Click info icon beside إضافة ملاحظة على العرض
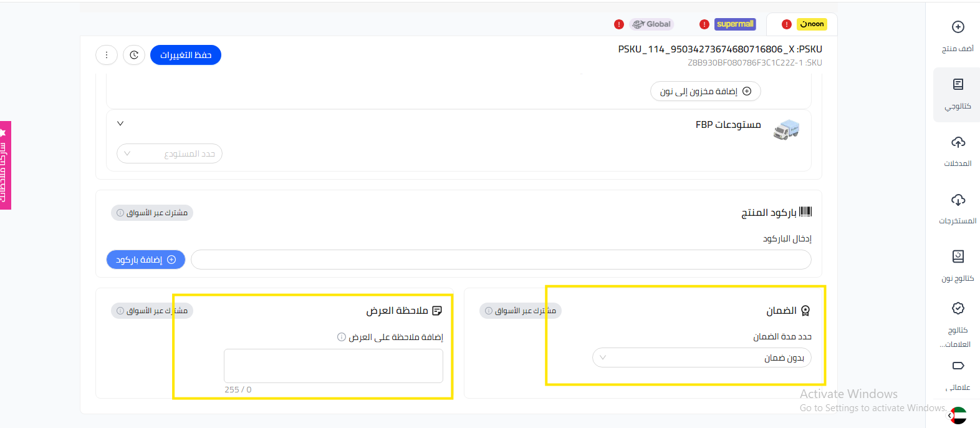The width and height of the screenshot is (980, 428). [x=342, y=337]
